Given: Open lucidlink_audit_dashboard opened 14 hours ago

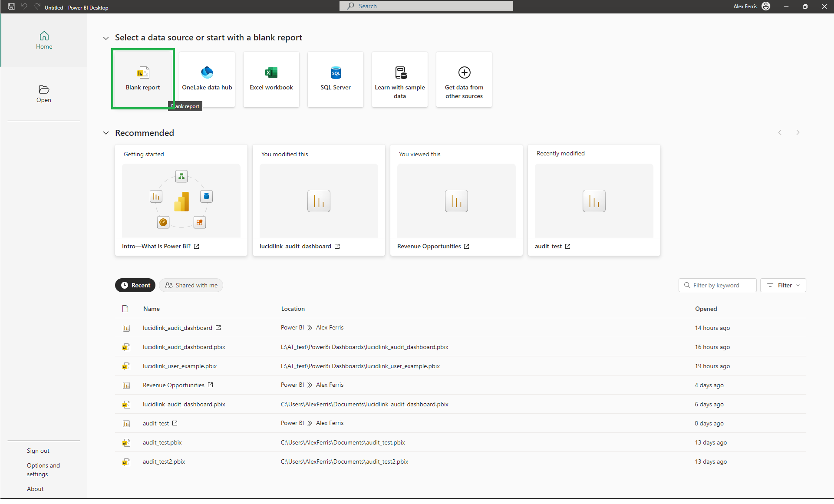Looking at the screenshot, I should [178, 328].
